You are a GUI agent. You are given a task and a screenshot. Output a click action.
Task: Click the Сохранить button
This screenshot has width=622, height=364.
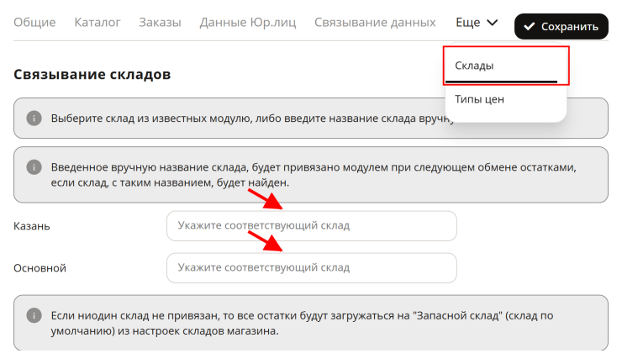[x=561, y=27]
